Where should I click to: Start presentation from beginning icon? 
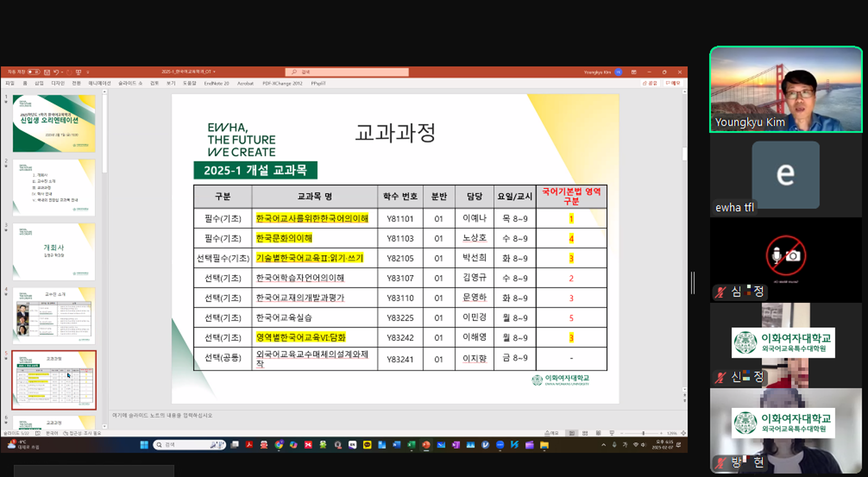(x=78, y=72)
